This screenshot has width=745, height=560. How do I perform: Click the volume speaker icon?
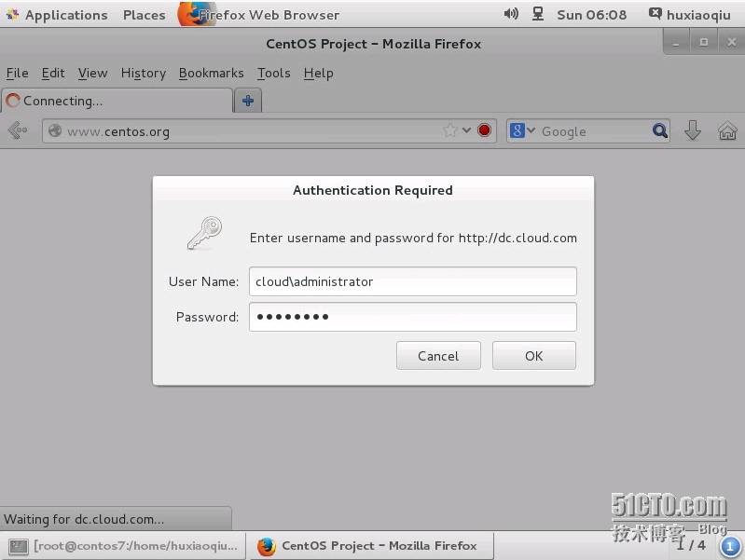[x=511, y=14]
